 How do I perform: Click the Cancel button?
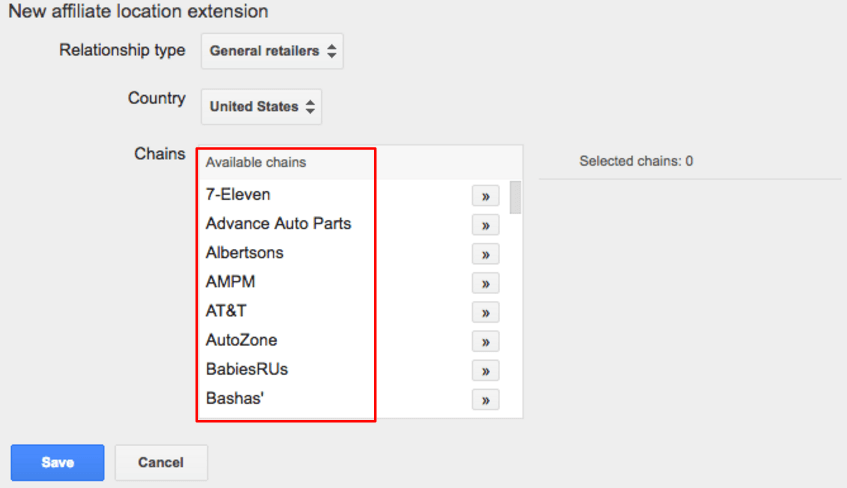[x=161, y=463]
